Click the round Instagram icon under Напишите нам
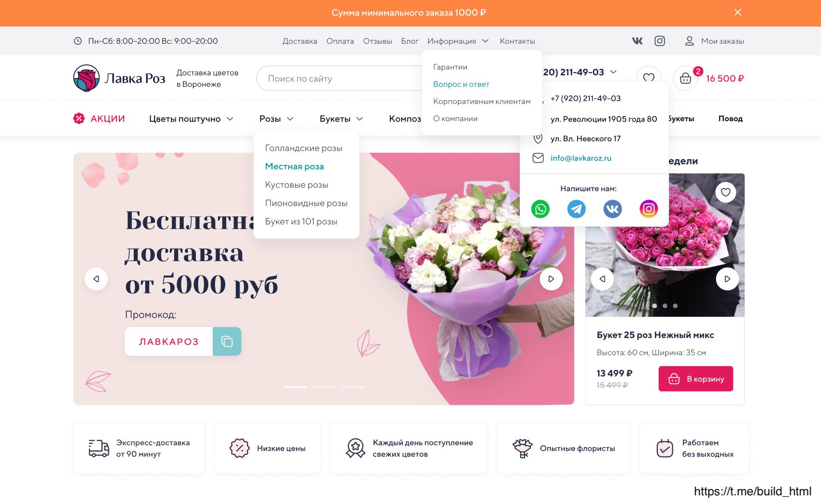Viewport: 821px width, 504px height. click(x=649, y=209)
